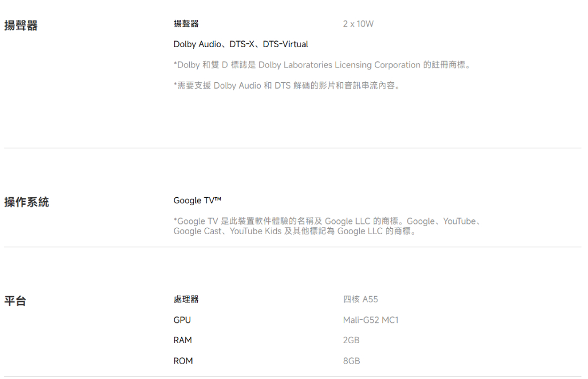Click the 揚聲器 section heading

[21, 26]
